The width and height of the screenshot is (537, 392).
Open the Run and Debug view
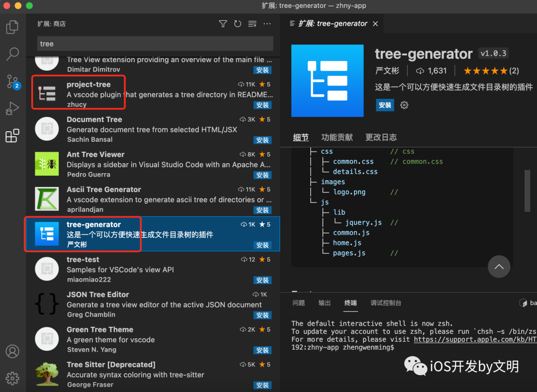click(12, 108)
